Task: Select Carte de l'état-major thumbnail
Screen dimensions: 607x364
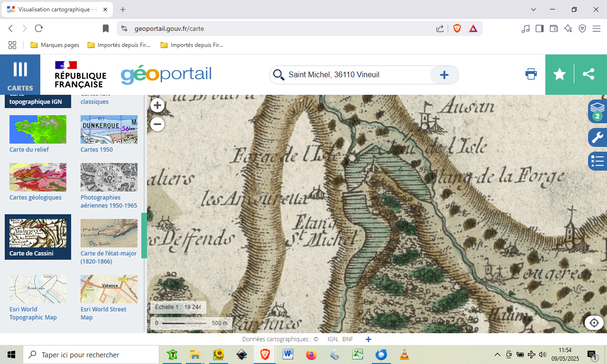Action: point(109,233)
